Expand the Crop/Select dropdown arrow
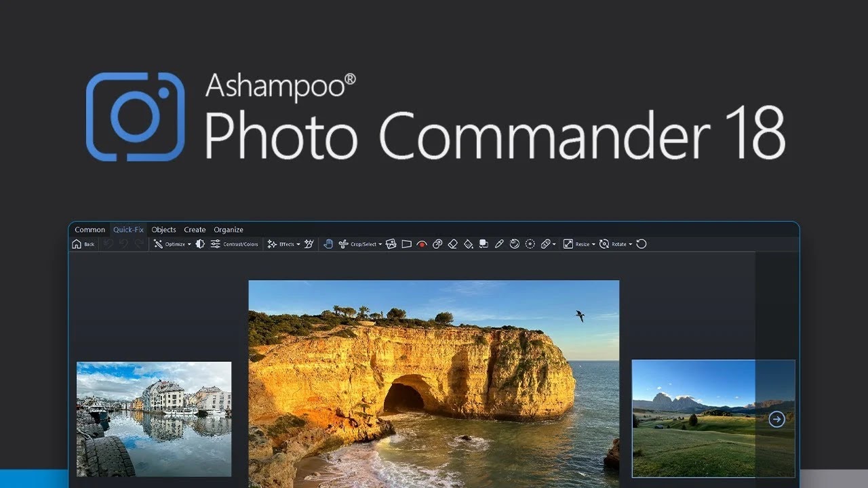The height and width of the screenshot is (488, 868). [x=380, y=245]
